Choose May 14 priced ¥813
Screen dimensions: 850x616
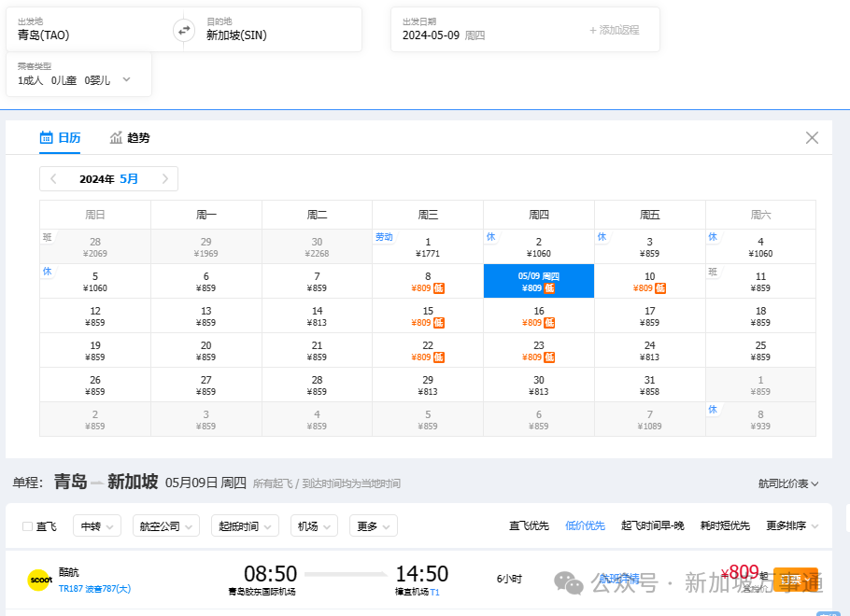click(x=317, y=315)
